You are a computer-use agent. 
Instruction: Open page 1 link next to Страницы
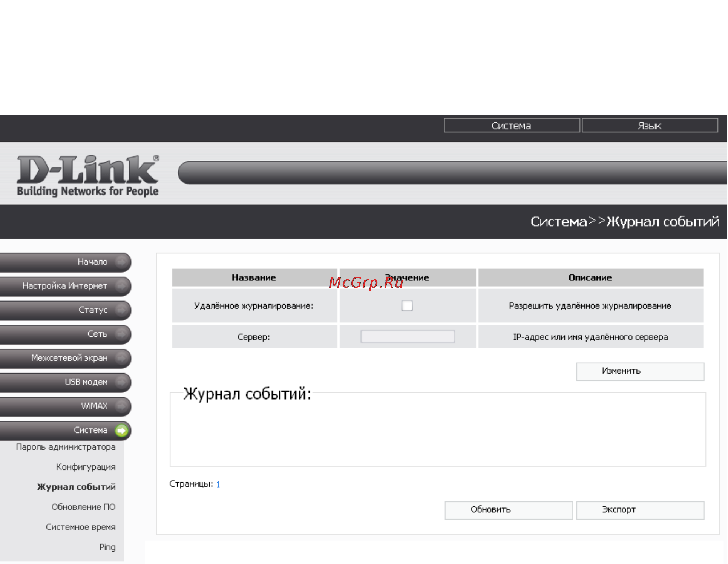tap(218, 484)
